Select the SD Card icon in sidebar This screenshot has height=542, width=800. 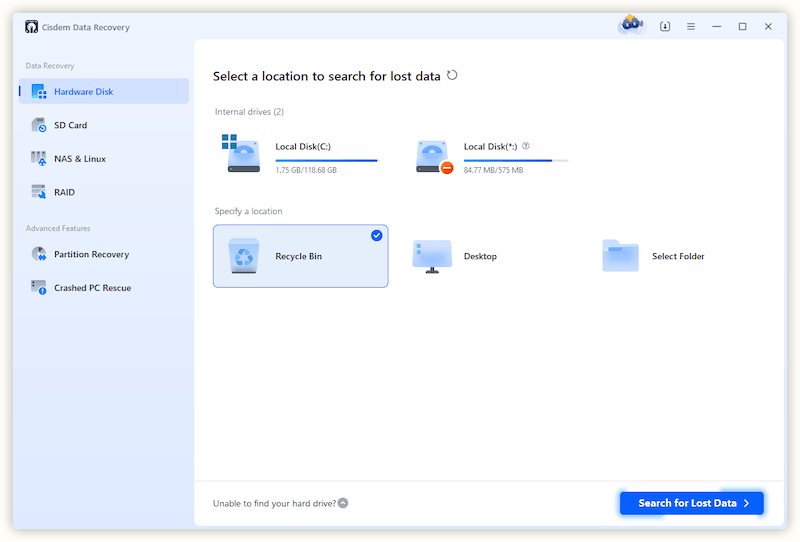(x=39, y=125)
